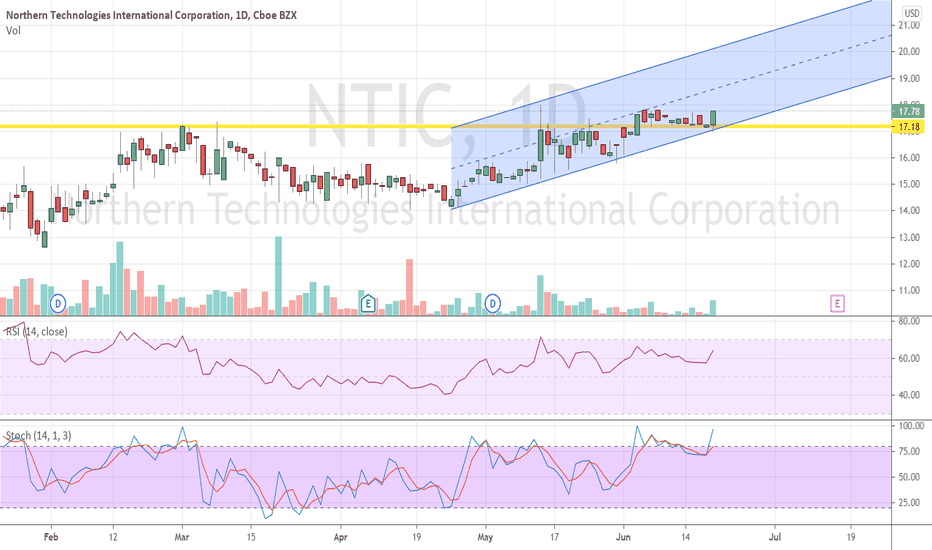Viewport: 932px width, 550px height.
Task: Click the 14 date label after Jun
Action: 685,537
